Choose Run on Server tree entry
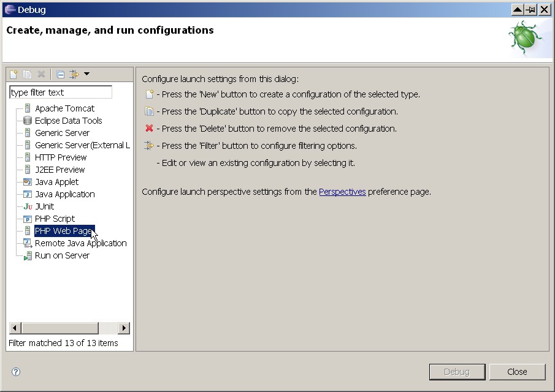The width and height of the screenshot is (555, 392). click(x=62, y=255)
